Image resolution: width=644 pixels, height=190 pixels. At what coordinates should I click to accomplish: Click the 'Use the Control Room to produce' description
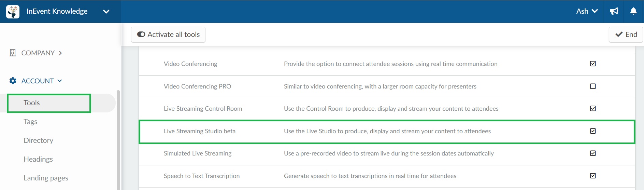(x=391, y=109)
